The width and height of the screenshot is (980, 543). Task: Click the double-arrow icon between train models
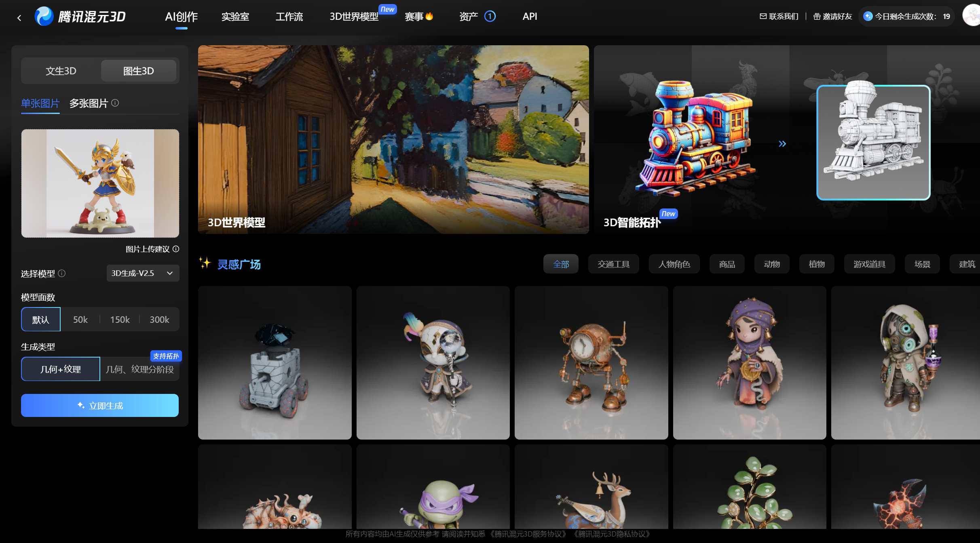click(x=782, y=144)
